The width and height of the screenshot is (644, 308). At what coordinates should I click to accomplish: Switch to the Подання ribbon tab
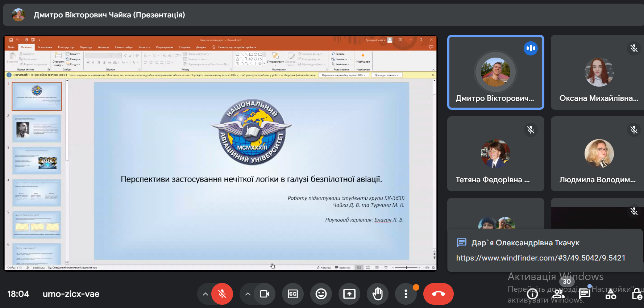point(185,47)
